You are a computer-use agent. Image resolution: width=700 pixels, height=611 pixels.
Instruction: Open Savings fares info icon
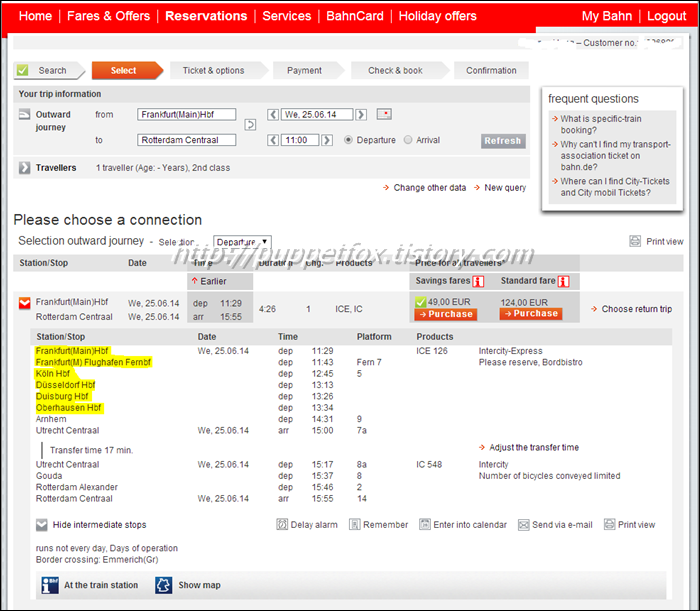(x=478, y=281)
